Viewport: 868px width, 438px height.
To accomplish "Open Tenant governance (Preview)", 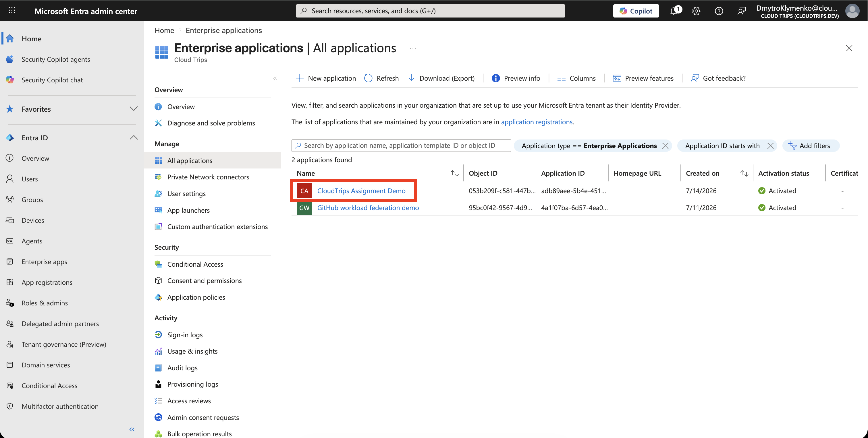I will [x=64, y=344].
